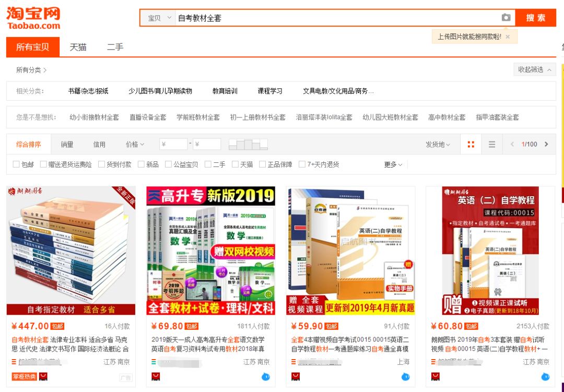Sort results by 销量

tap(67, 145)
